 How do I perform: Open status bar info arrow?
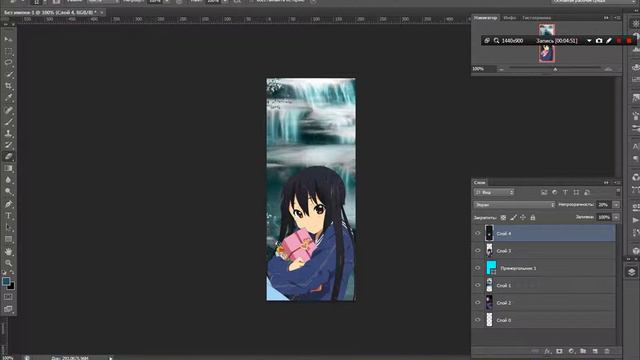pos(111,358)
